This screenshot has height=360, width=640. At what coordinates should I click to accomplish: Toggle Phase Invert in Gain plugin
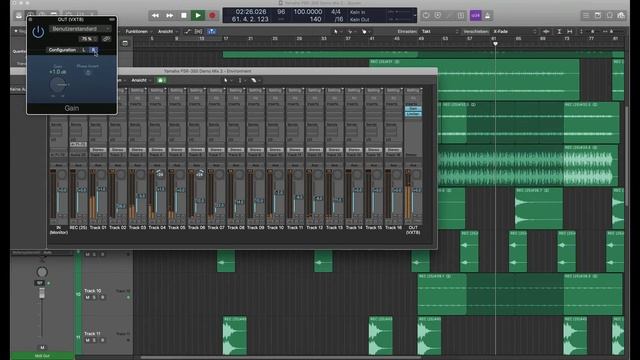tap(88, 73)
